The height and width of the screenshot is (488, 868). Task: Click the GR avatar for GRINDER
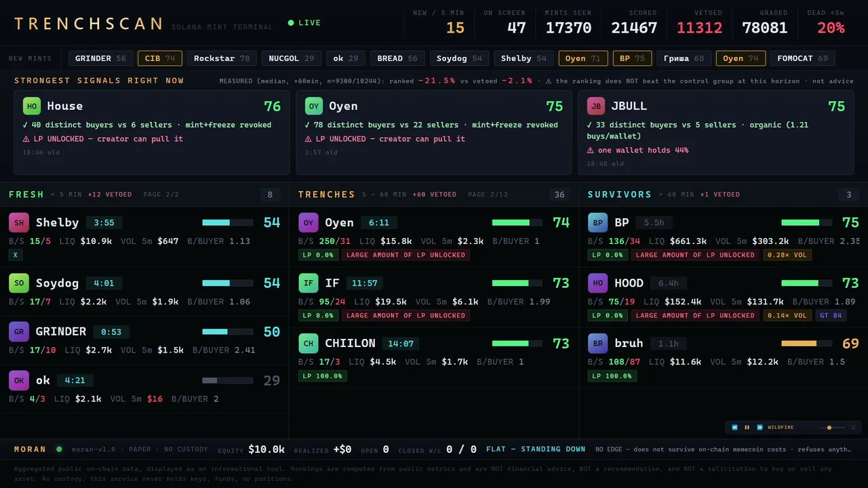tap(19, 331)
